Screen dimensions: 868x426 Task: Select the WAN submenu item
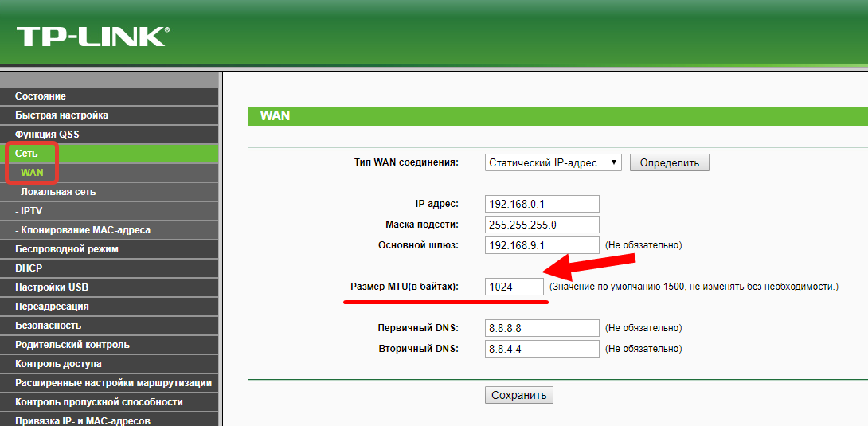(x=32, y=173)
